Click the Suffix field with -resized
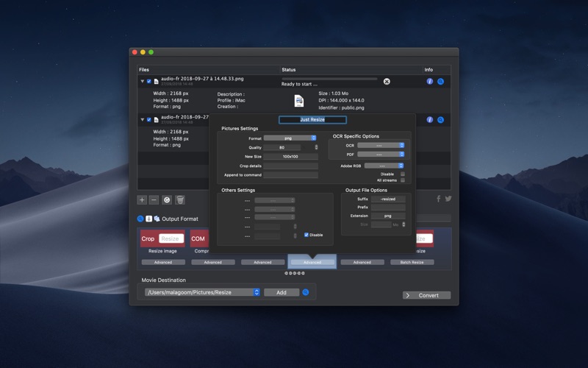This screenshot has height=368, width=588. (388, 199)
